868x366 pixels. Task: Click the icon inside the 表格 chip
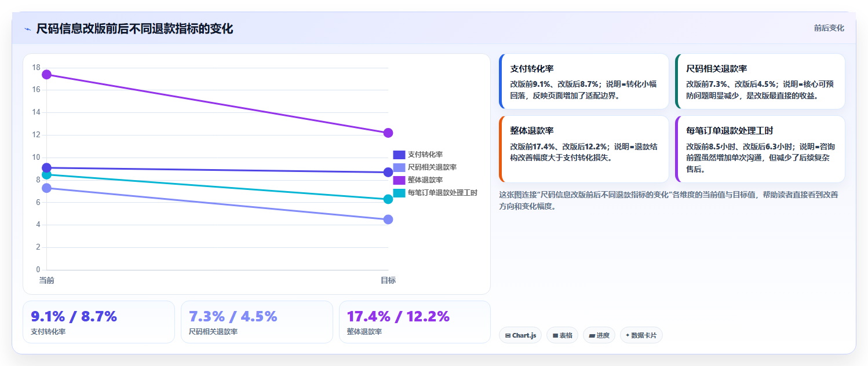coord(555,335)
